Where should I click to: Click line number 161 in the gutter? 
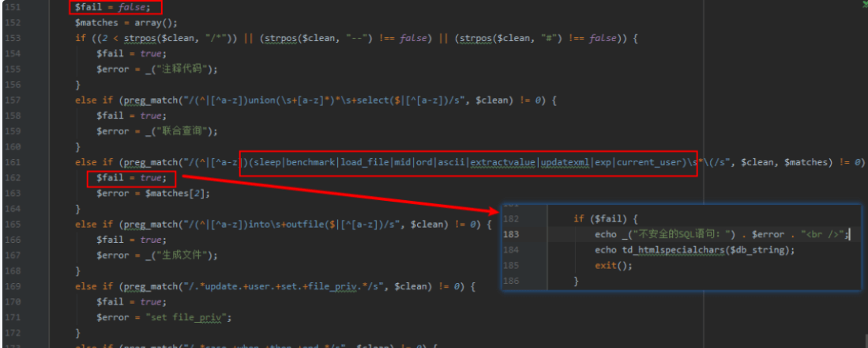(13, 162)
